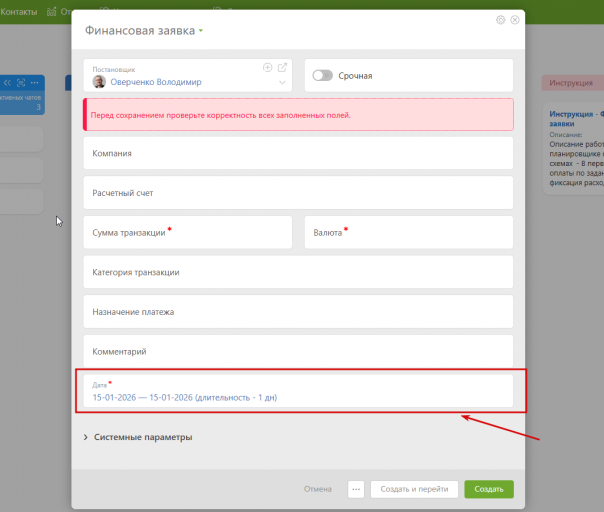This screenshot has height=512, width=604.
Task: Click the green Создать button
Action: click(x=489, y=489)
